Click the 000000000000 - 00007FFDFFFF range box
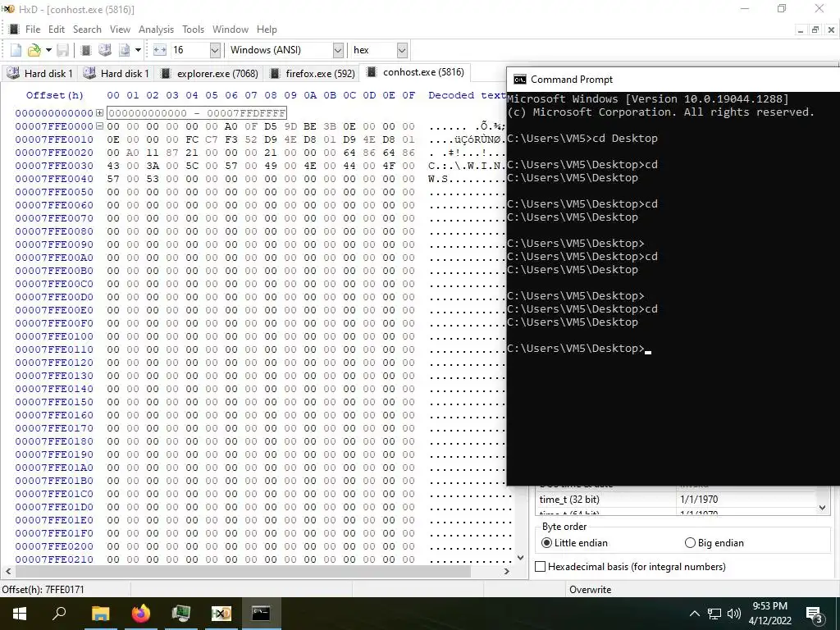The width and height of the screenshot is (840, 630). click(197, 113)
